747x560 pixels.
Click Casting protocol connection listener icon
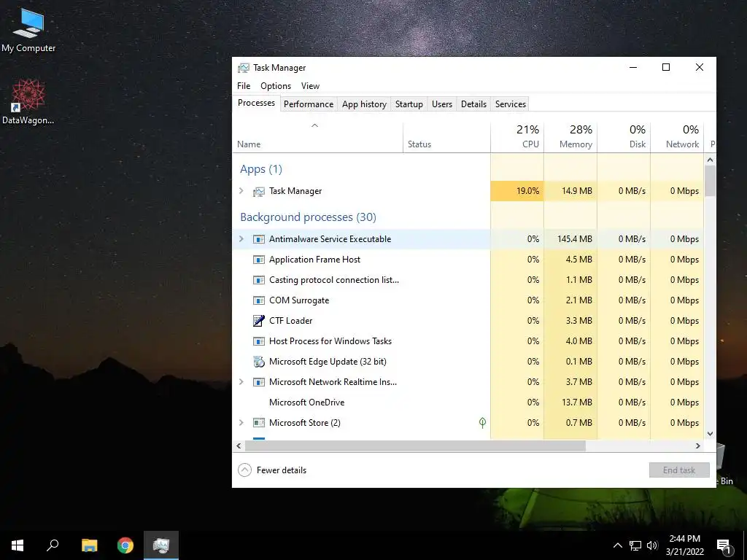tap(259, 280)
